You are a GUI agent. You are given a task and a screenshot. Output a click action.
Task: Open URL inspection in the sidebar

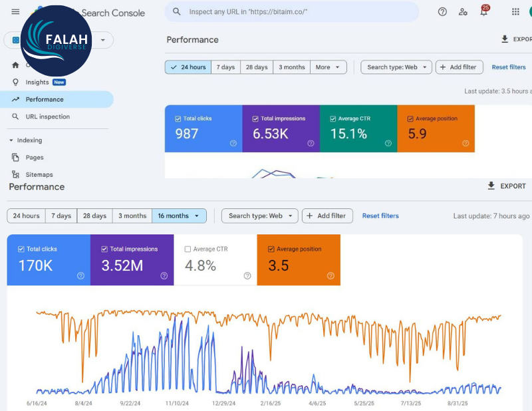tap(47, 117)
